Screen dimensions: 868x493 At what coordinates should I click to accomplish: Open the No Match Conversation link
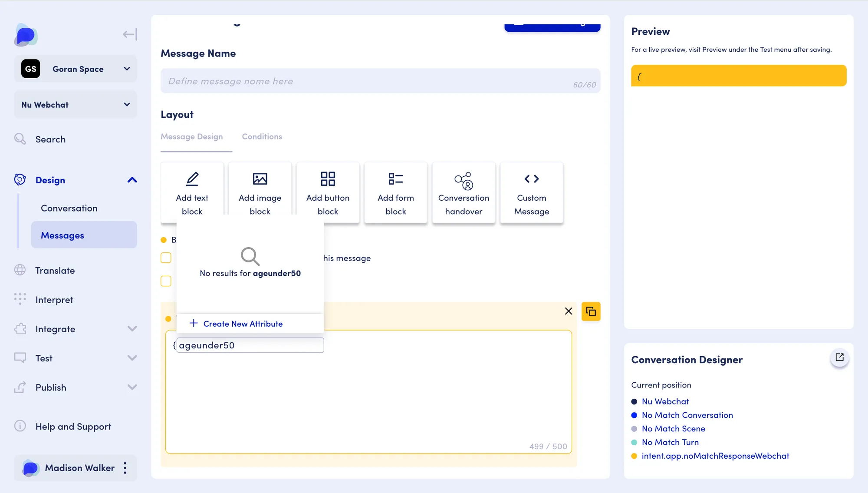(x=687, y=415)
